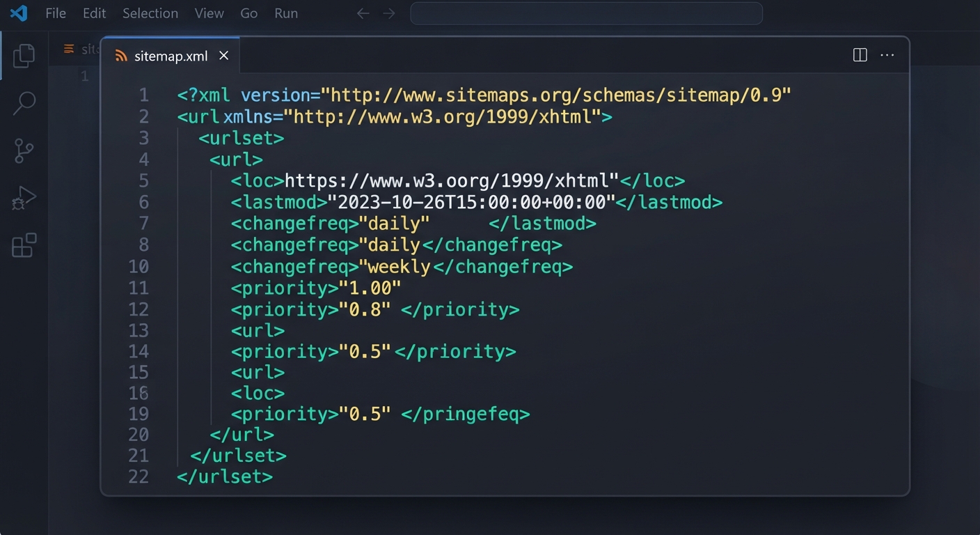
Task: Open the Run menu
Action: 286,13
